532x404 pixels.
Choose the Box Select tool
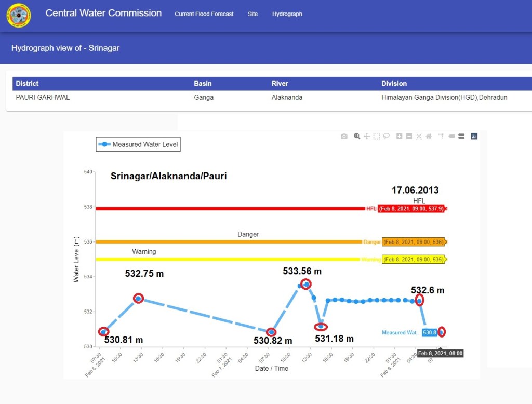[377, 136]
